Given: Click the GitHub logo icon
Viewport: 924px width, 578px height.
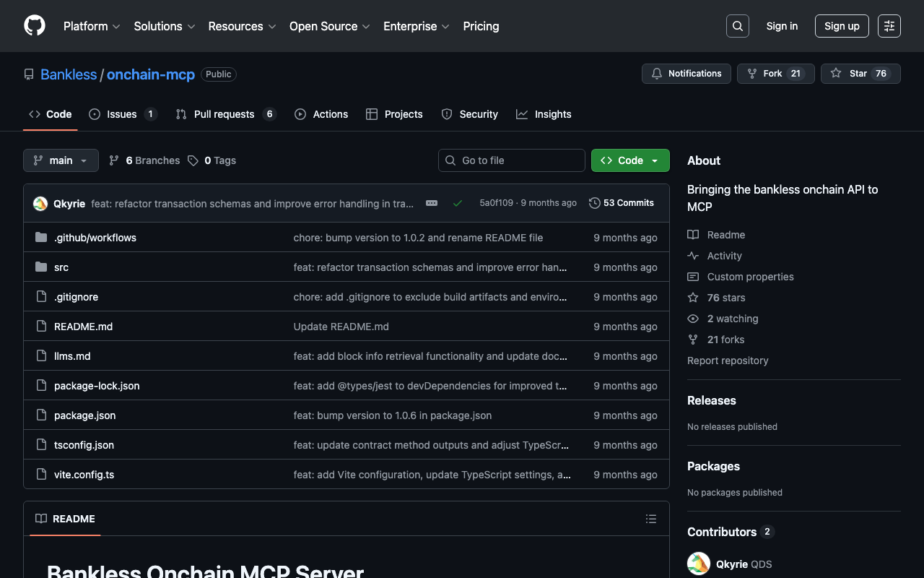Looking at the screenshot, I should [x=35, y=26].
